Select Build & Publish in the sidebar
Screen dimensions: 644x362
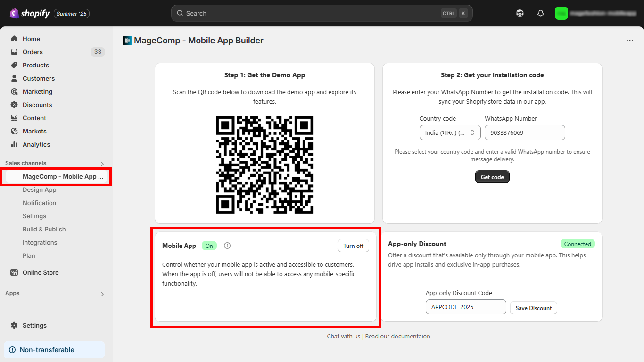[44, 229]
